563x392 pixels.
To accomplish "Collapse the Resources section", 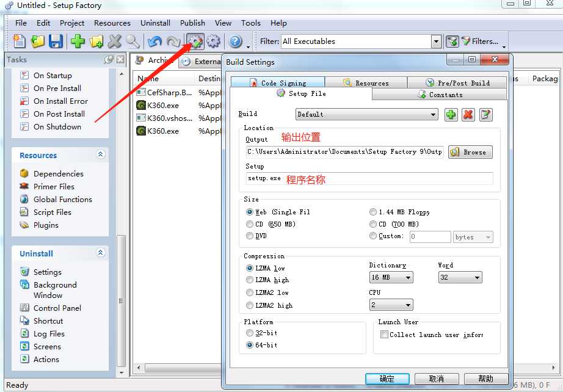I will pos(101,154).
